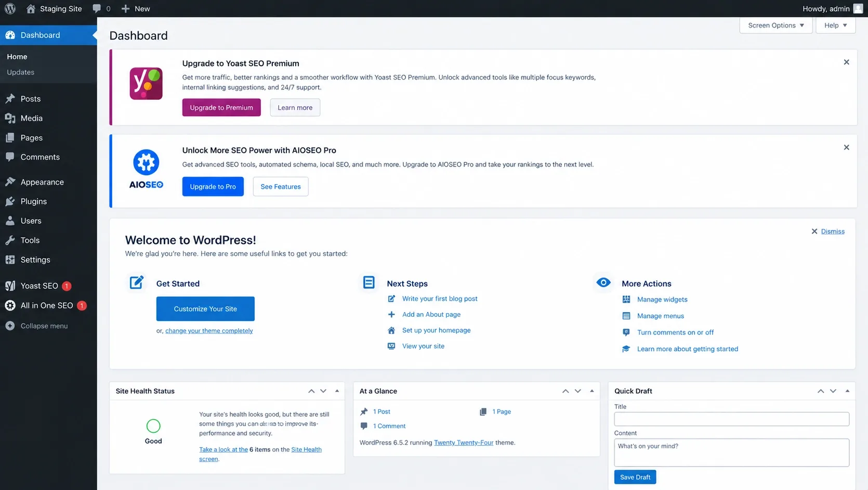Open the comments bubble in admin bar
868x490 pixels.
[101, 8]
